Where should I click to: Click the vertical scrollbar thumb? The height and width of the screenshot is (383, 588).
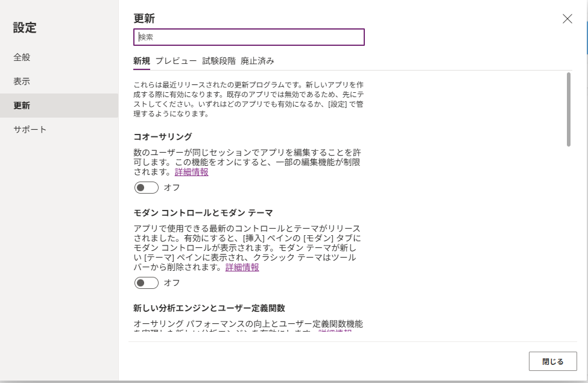pyautogui.click(x=569, y=109)
